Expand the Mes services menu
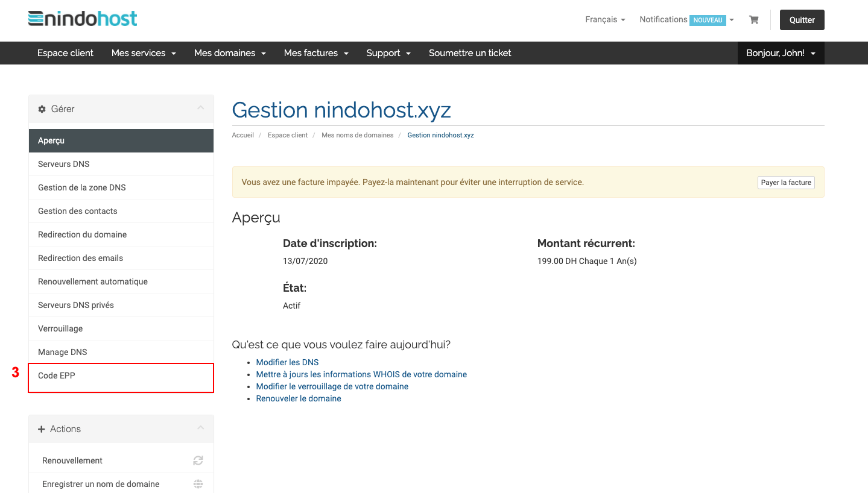 point(144,53)
